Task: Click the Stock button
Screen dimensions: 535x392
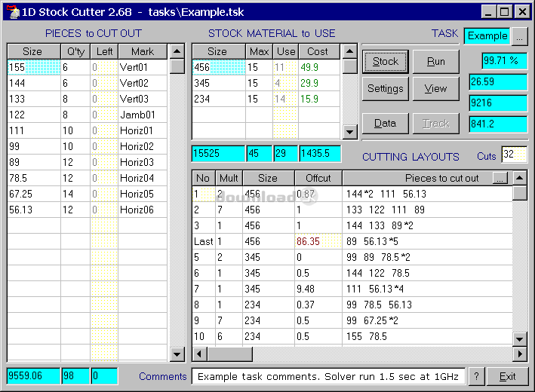Action: pyautogui.click(x=386, y=62)
